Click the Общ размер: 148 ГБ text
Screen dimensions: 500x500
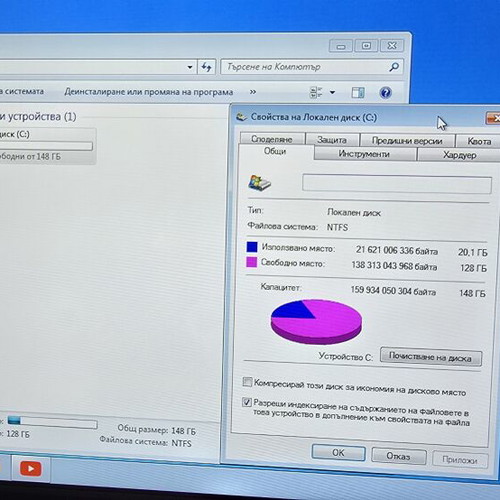(156, 429)
